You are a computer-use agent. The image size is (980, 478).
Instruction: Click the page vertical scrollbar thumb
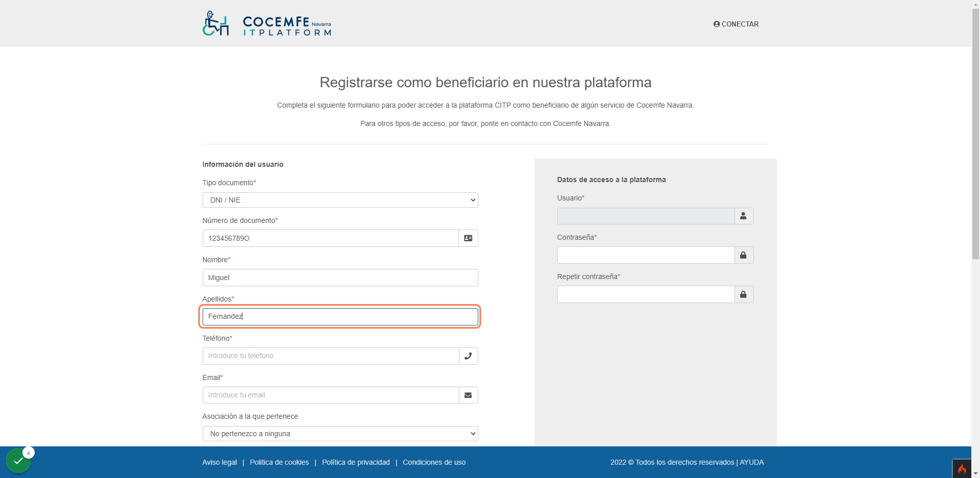[x=975, y=134]
